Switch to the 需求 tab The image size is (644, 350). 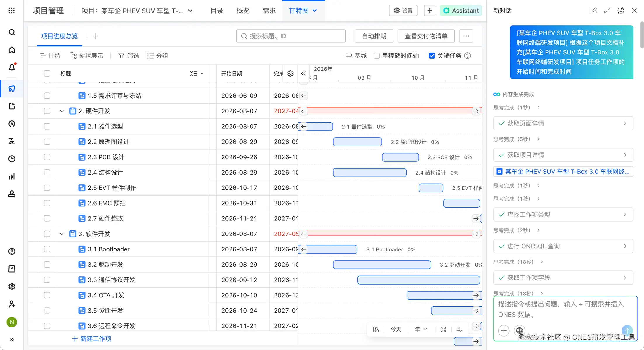[269, 11]
